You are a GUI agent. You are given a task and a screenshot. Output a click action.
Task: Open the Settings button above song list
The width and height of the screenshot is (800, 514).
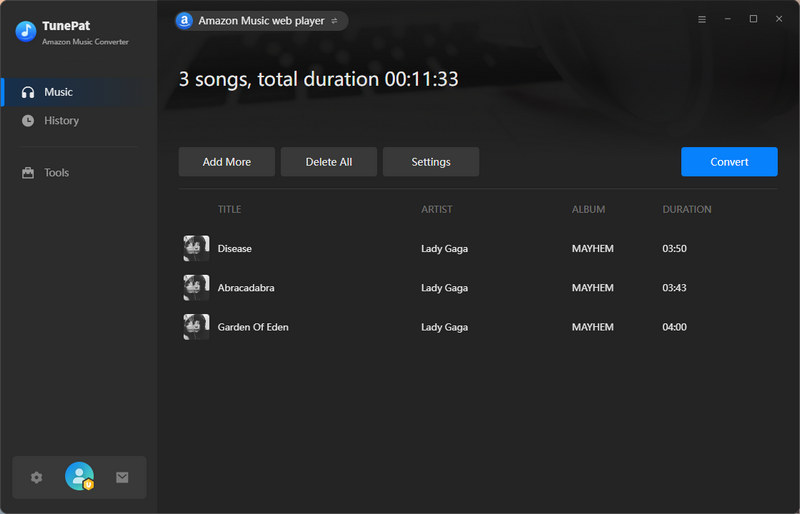tap(431, 162)
